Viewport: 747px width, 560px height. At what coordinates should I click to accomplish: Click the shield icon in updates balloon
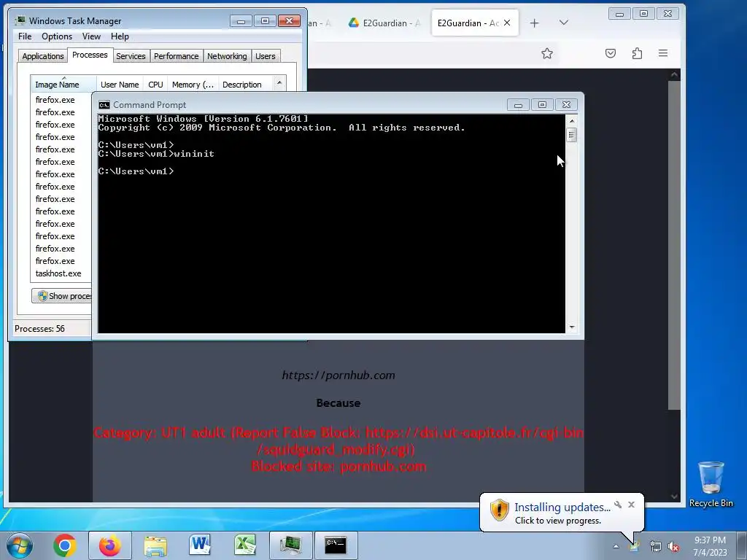499,510
